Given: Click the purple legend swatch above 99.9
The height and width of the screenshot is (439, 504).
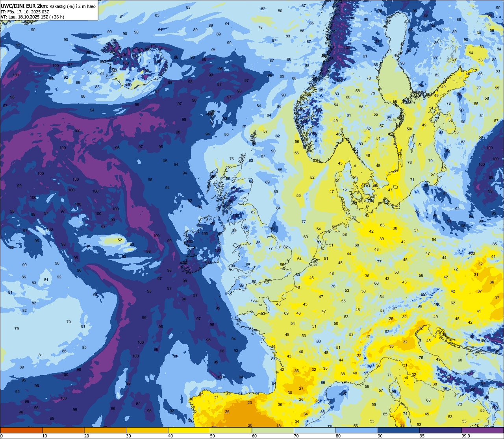Looking at the screenshot, I should 482,430.
